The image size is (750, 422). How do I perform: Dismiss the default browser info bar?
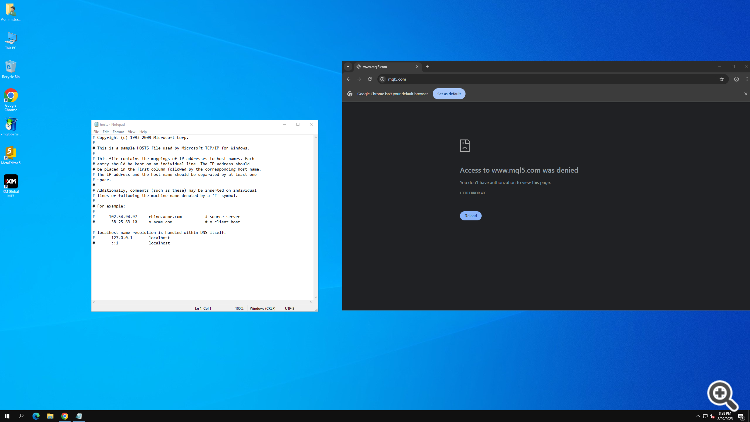(x=745, y=94)
